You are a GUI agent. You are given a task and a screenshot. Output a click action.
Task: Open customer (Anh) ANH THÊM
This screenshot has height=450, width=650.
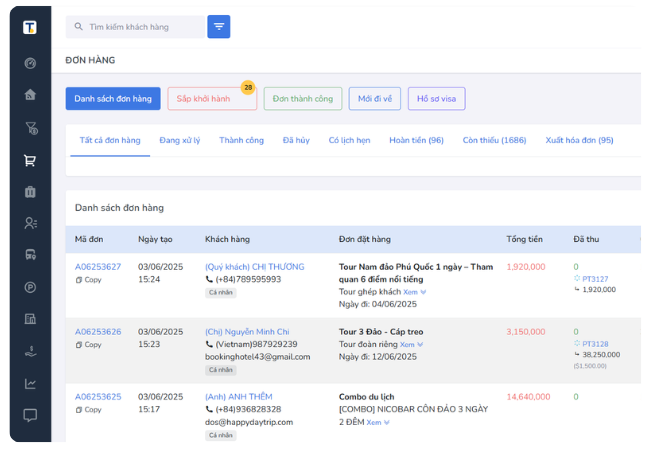[x=239, y=397]
